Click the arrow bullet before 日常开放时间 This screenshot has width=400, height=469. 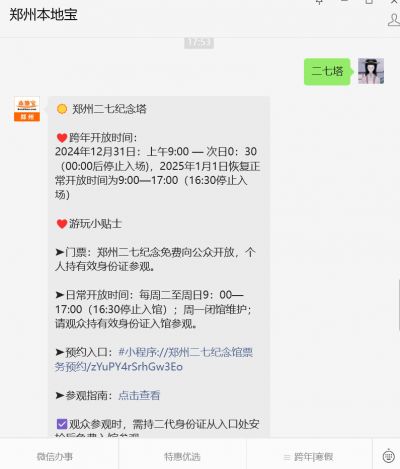pos(60,295)
